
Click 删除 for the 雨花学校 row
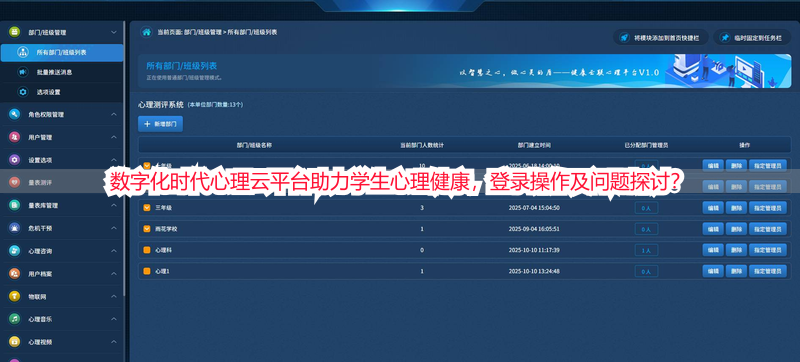tap(736, 229)
